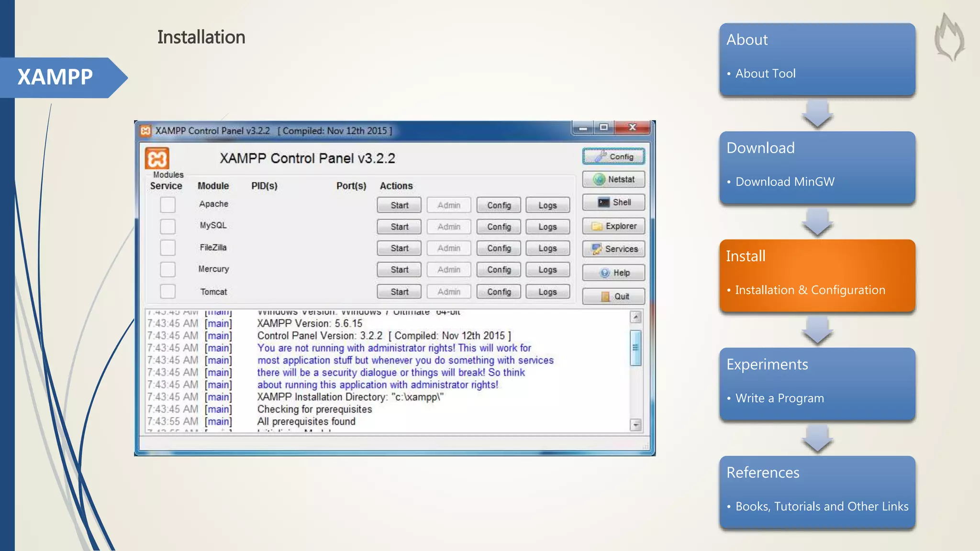Click the XAMPP Installation Directory log line
The height and width of the screenshot is (551, 980).
pyautogui.click(x=350, y=397)
